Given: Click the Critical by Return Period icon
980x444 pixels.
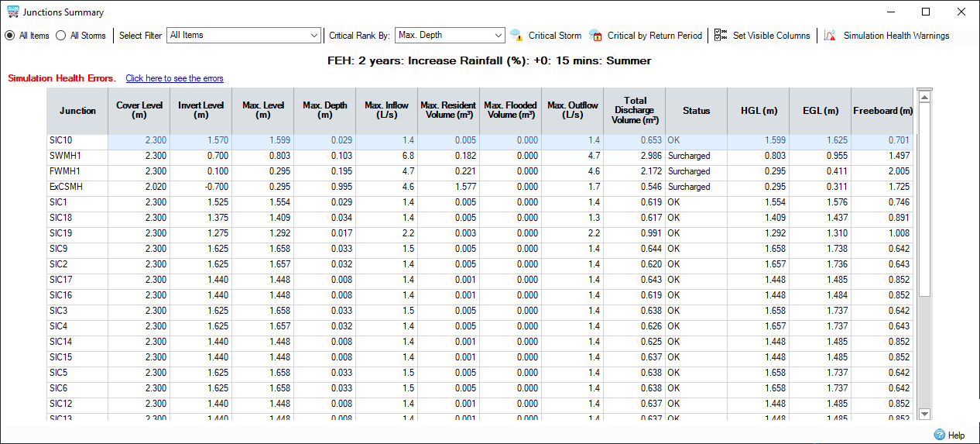Looking at the screenshot, I should (x=595, y=35).
